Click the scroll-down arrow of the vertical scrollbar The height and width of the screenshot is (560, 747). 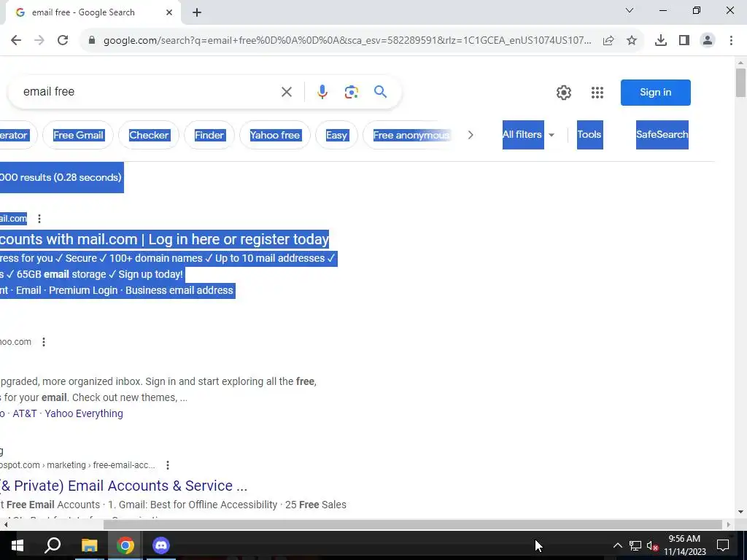click(x=740, y=512)
